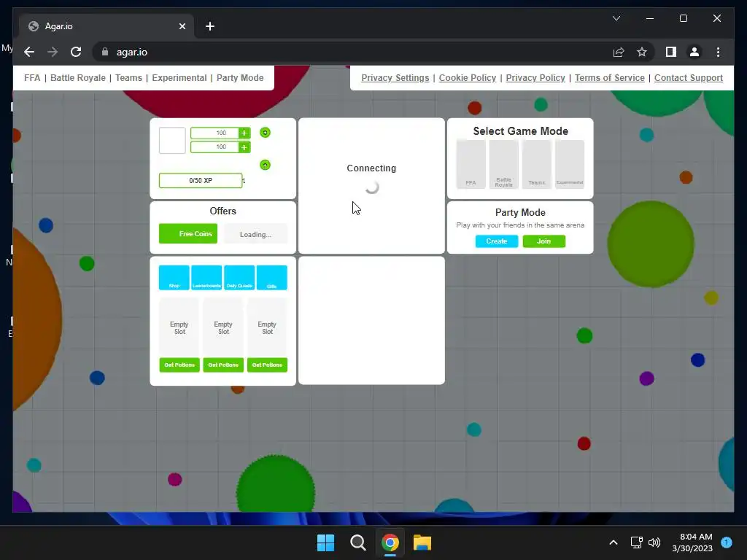Image resolution: width=747 pixels, height=560 pixels.
Task: Share this page using the share icon
Action: tap(619, 52)
